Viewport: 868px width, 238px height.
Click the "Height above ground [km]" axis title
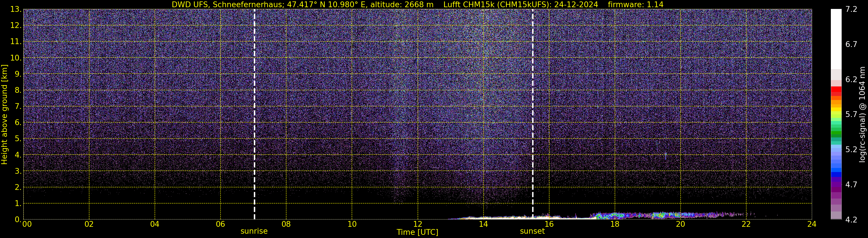4,115
